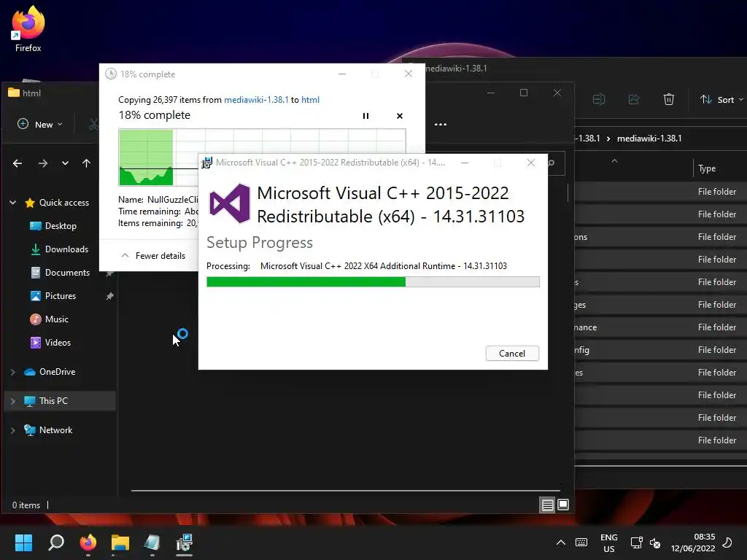Screen dimensions: 747x560
Task: Open taskbar Search
Action: click(56, 542)
